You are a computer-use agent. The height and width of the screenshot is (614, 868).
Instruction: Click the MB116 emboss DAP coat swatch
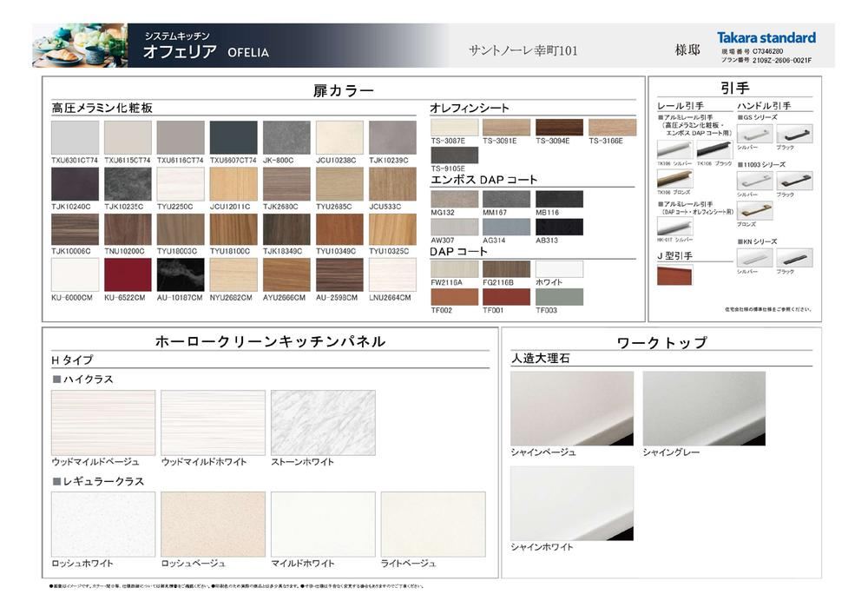tap(559, 199)
